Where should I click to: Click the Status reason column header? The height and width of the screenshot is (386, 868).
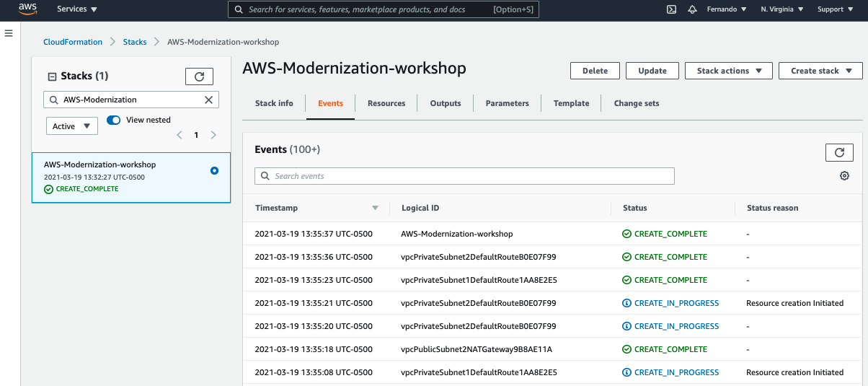point(773,208)
